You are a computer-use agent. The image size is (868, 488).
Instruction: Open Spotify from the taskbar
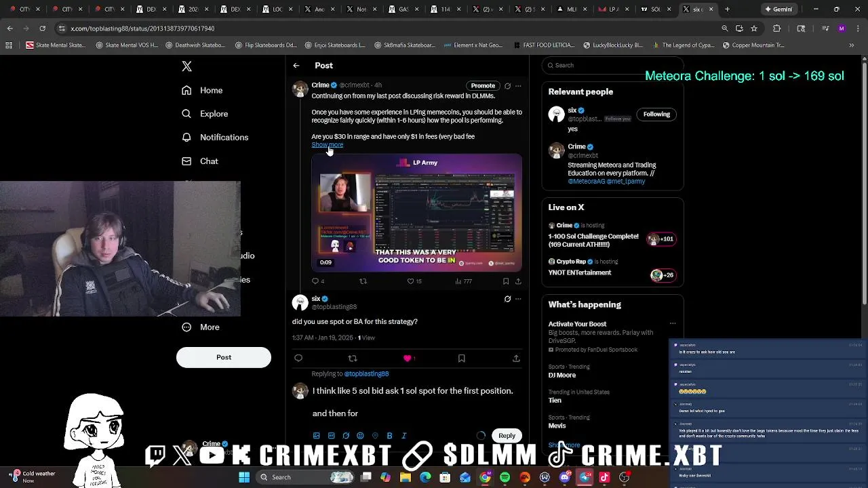[505, 477]
